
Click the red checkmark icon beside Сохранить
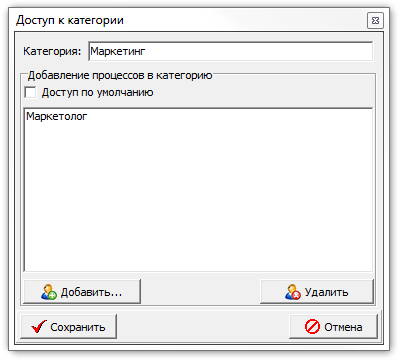pyautogui.click(x=39, y=327)
